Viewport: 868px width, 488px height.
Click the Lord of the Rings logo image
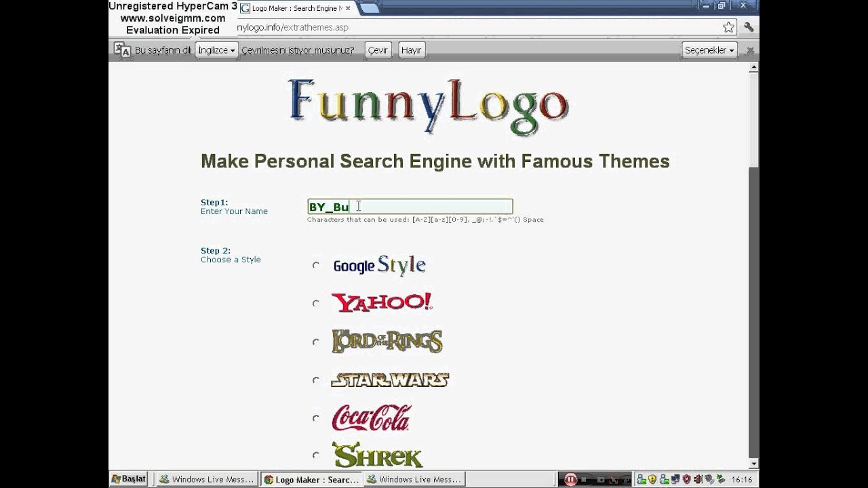387,341
